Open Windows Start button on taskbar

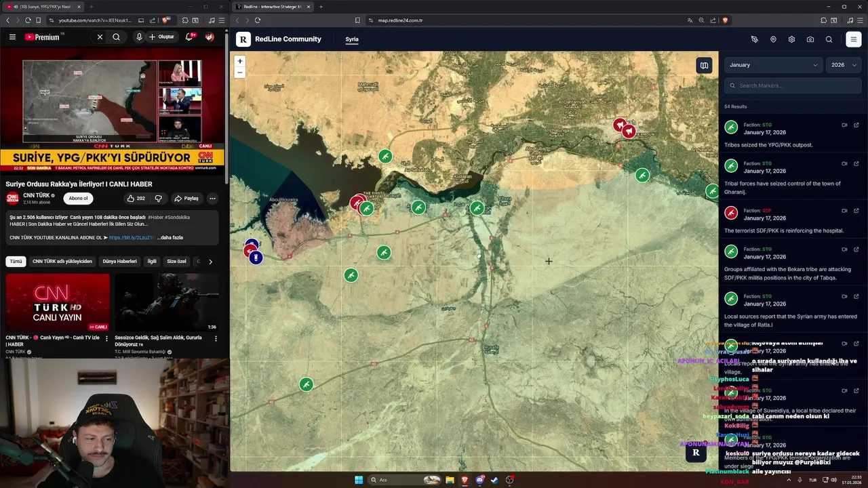[359, 480]
